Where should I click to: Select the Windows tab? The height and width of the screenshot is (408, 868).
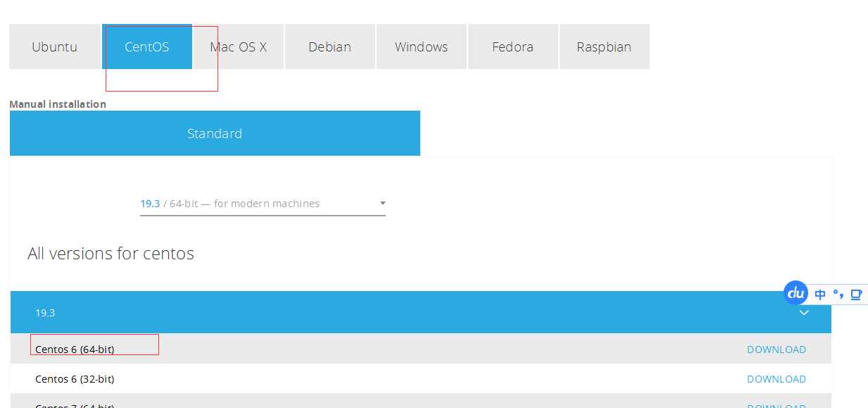click(x=421, y=47)
